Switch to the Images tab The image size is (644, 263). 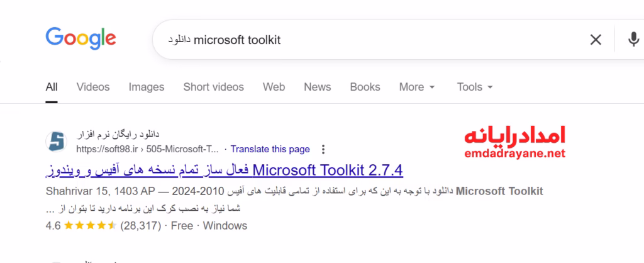(x=147, y=87)
